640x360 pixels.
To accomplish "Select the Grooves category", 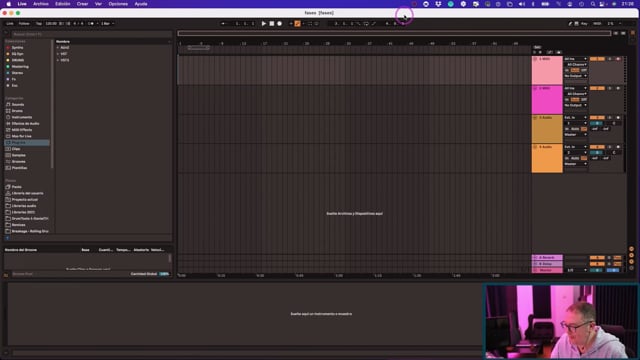I will pyautogui.click(x=18, y=162).
